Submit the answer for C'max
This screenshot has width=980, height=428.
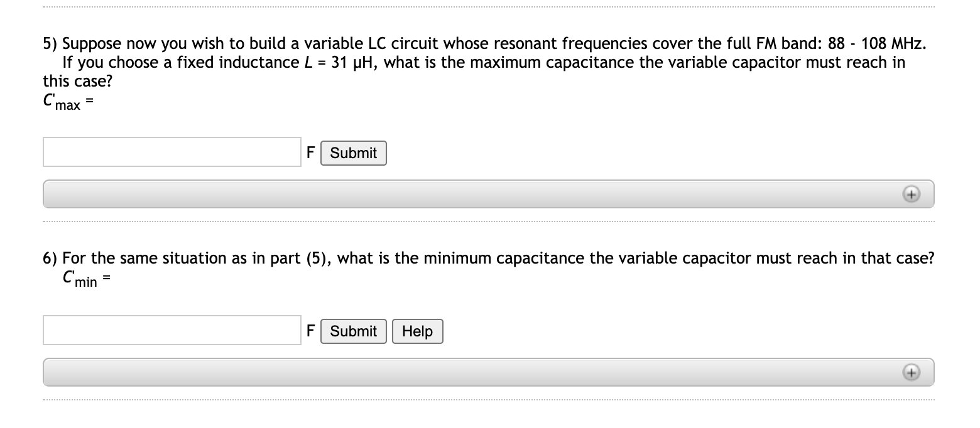click(353, 152)
